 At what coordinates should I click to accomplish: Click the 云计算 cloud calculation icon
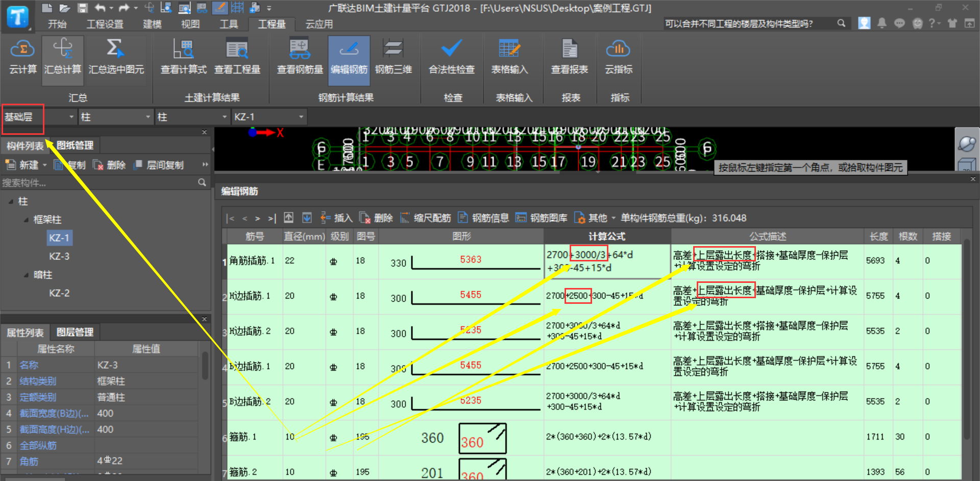[22, 50]
